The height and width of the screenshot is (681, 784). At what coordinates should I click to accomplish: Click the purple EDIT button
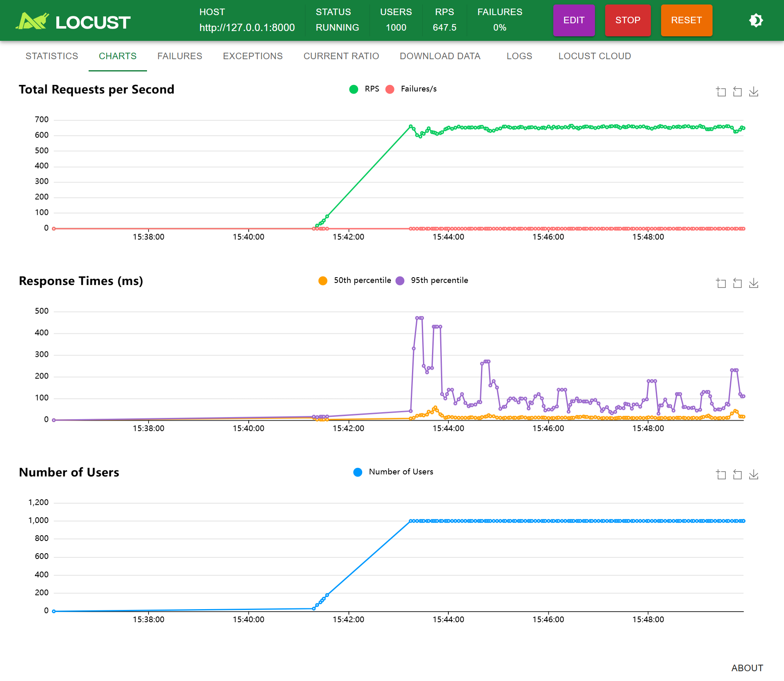pos(574,20)
